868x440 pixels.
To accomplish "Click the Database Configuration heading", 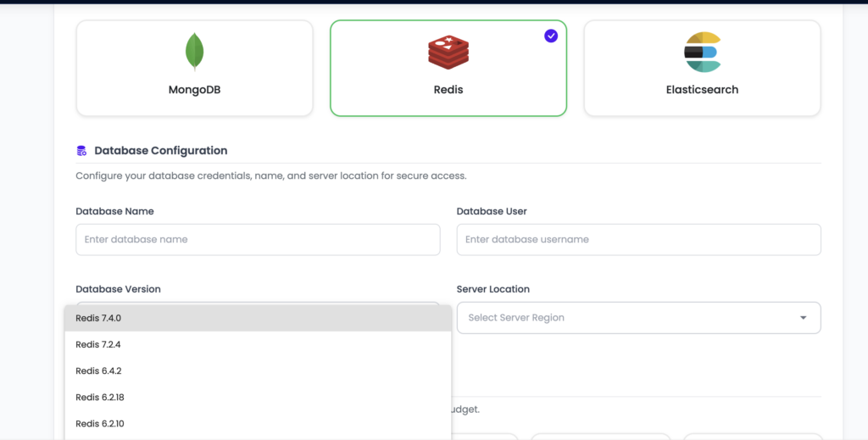I will 160,151.
